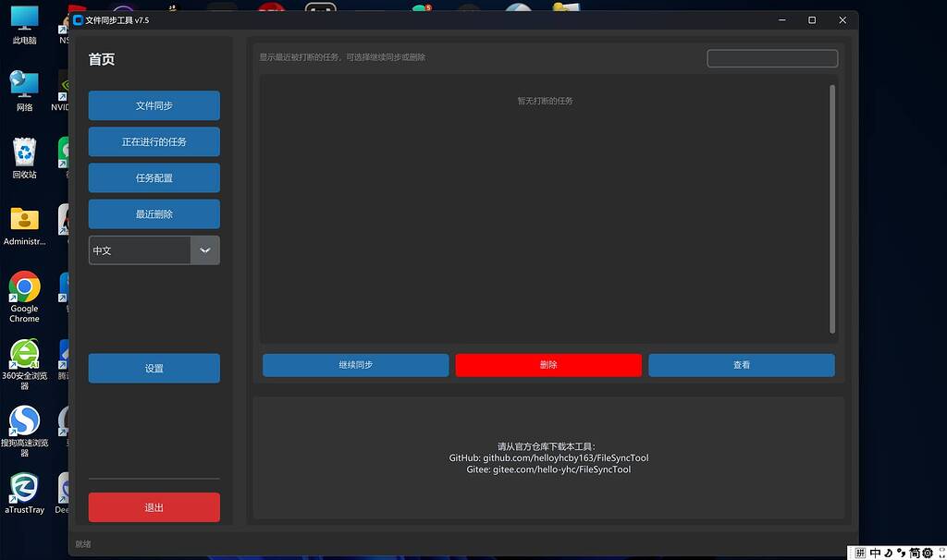Click the 继续同步 button
This screenshot has height=560, width=947.
point(356,365)
